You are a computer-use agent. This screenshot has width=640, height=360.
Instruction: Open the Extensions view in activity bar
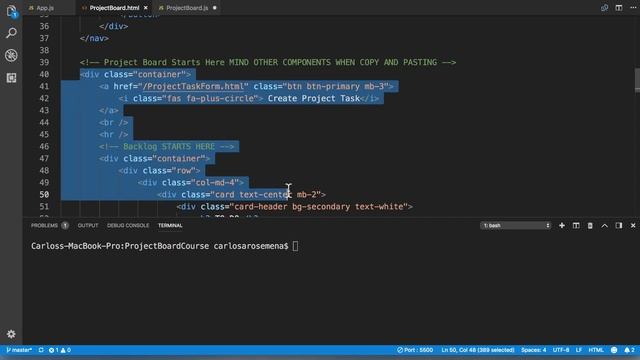11,78
